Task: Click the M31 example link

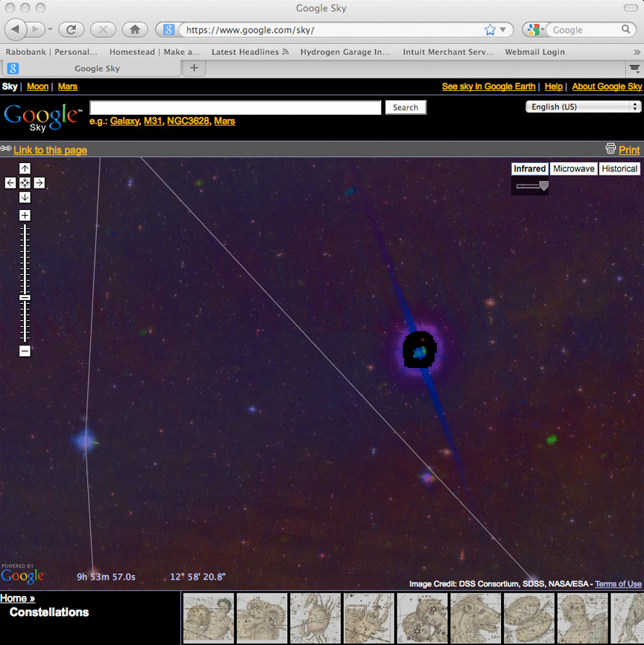Action: (x=153, y=121)
